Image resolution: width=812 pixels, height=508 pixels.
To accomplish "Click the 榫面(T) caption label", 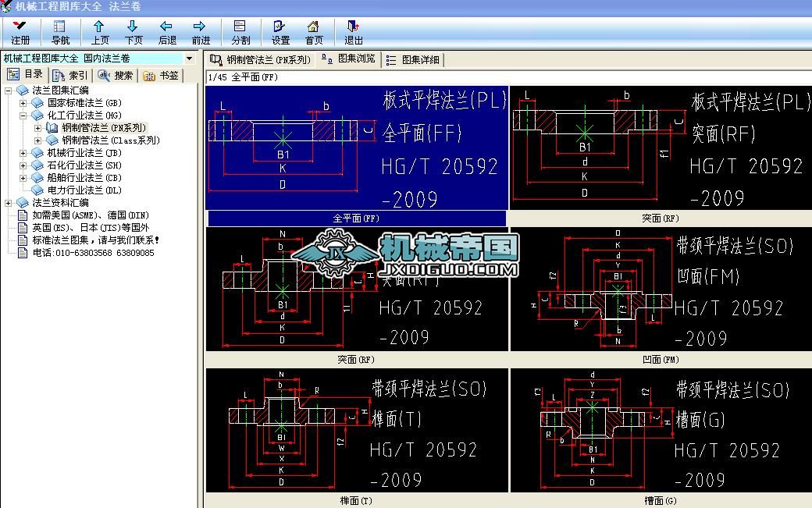I will 356,501.
